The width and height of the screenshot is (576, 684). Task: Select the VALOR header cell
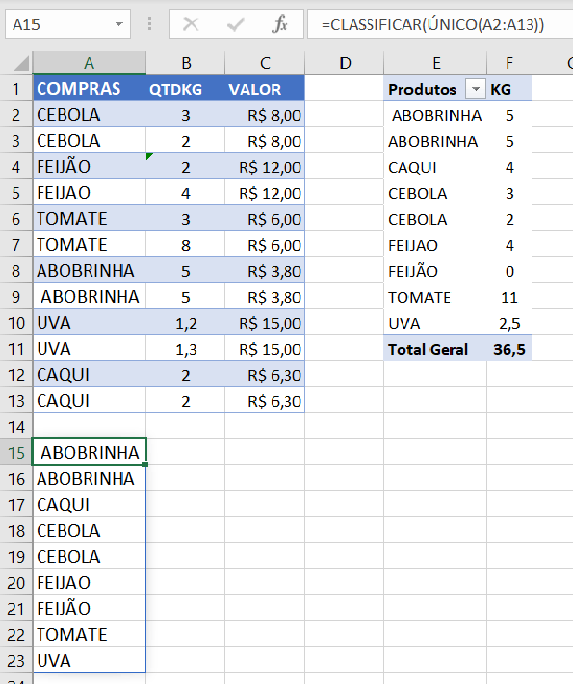[x=264, y=89]
